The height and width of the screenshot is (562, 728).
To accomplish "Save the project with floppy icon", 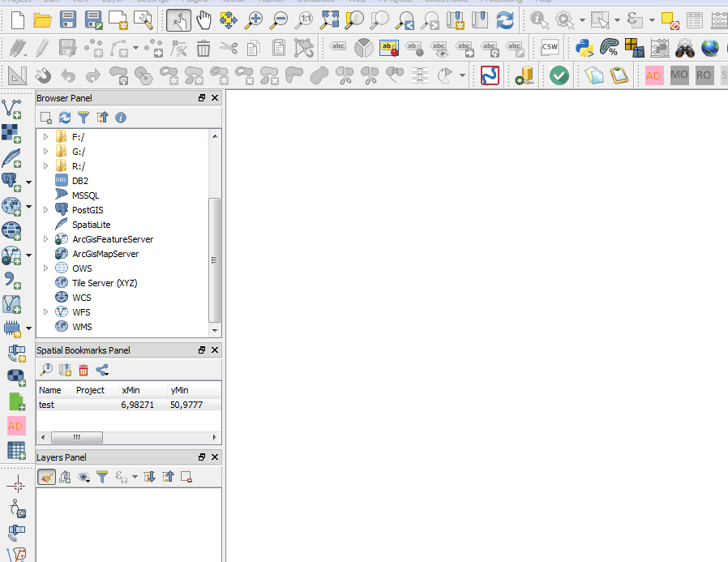I will tap(68, 20).
